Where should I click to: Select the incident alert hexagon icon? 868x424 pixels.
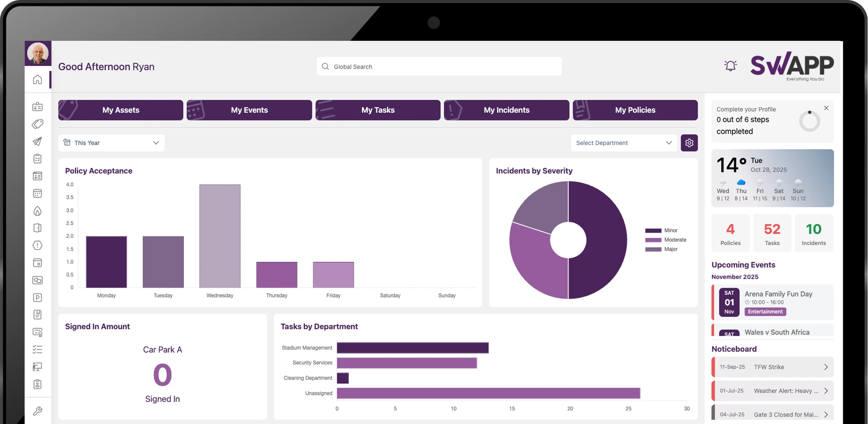(37, 245)
